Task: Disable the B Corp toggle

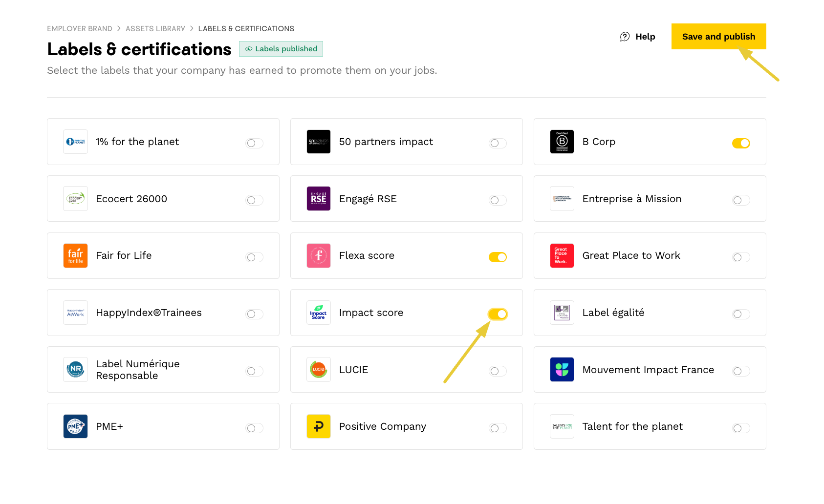Action: pos(741,143)
